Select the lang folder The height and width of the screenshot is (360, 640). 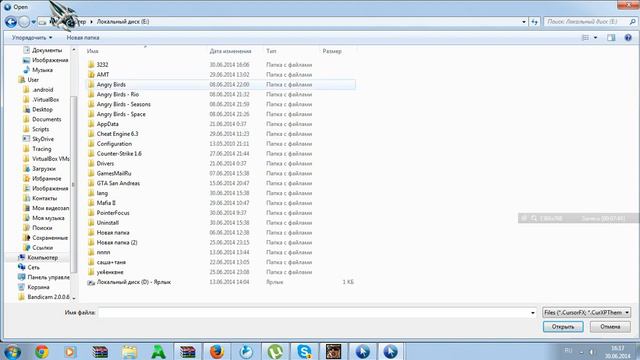point(220,193)
